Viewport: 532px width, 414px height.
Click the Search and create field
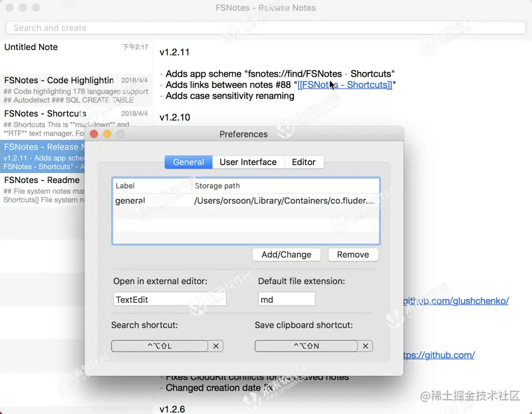coord(265,28)
